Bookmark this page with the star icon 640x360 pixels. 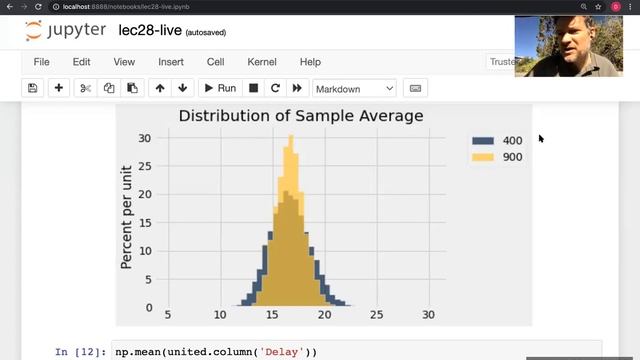click(x=598, y=7)
